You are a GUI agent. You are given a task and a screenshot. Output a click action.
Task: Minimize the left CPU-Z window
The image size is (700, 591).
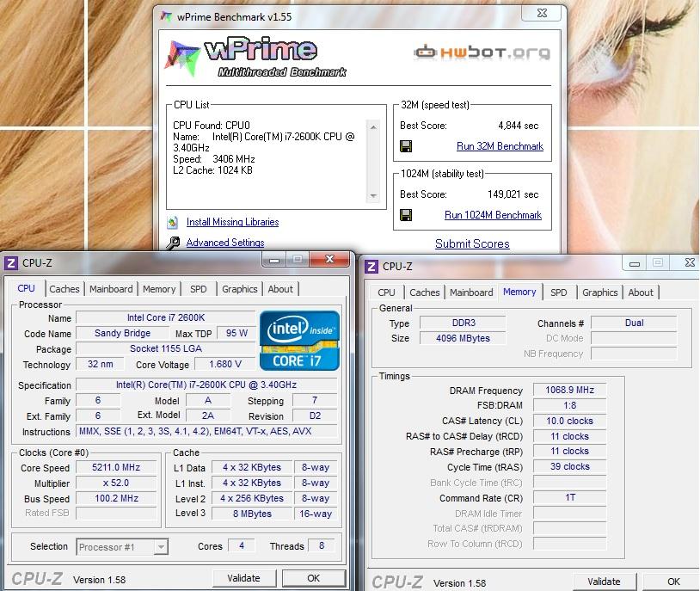point(274,260)
